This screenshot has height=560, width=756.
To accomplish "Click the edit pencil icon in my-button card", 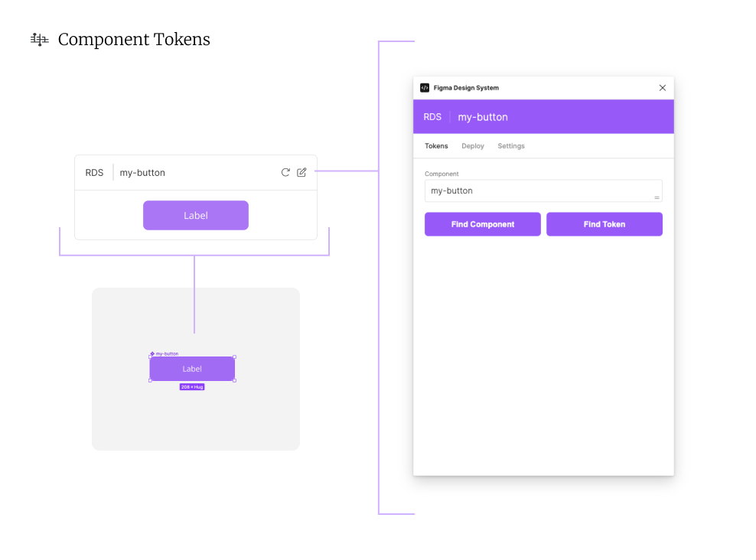I will tap(301, 172).
